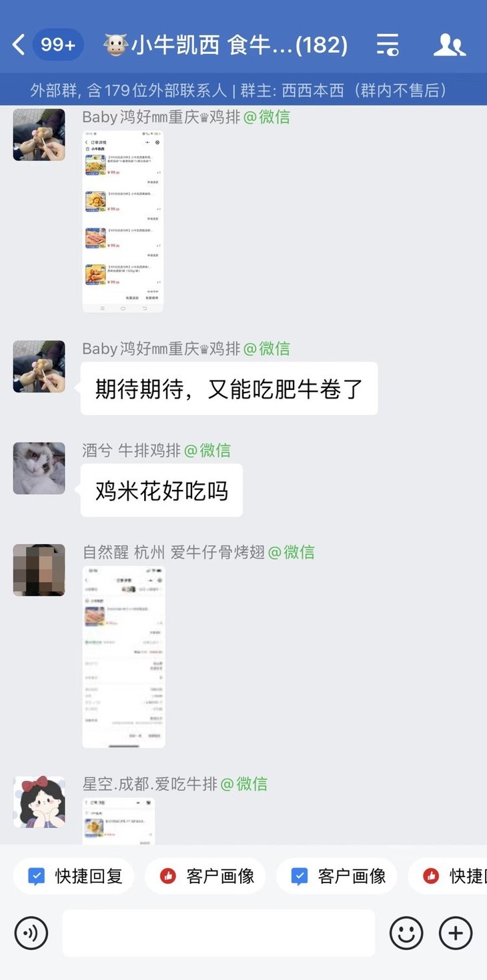487x980 pixels.
Task: Switch to voice input icon
Action: tap(31, 933)
